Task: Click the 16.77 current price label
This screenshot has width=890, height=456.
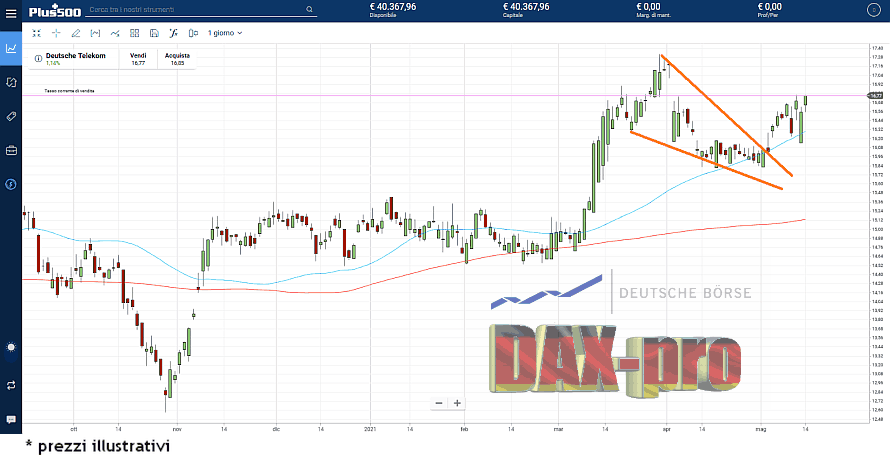Action: click(x=875, y=96)
